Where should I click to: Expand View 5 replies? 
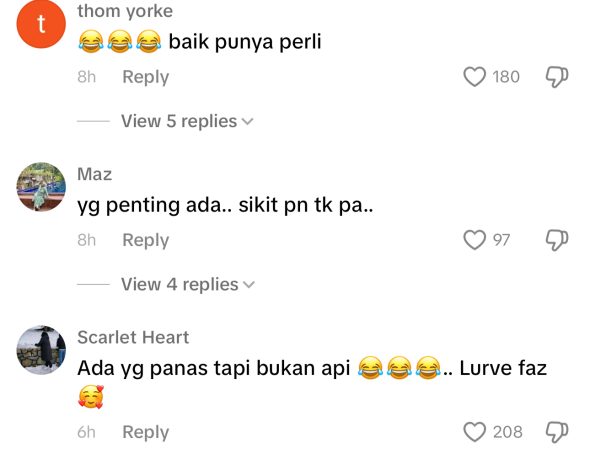[187, 121]
